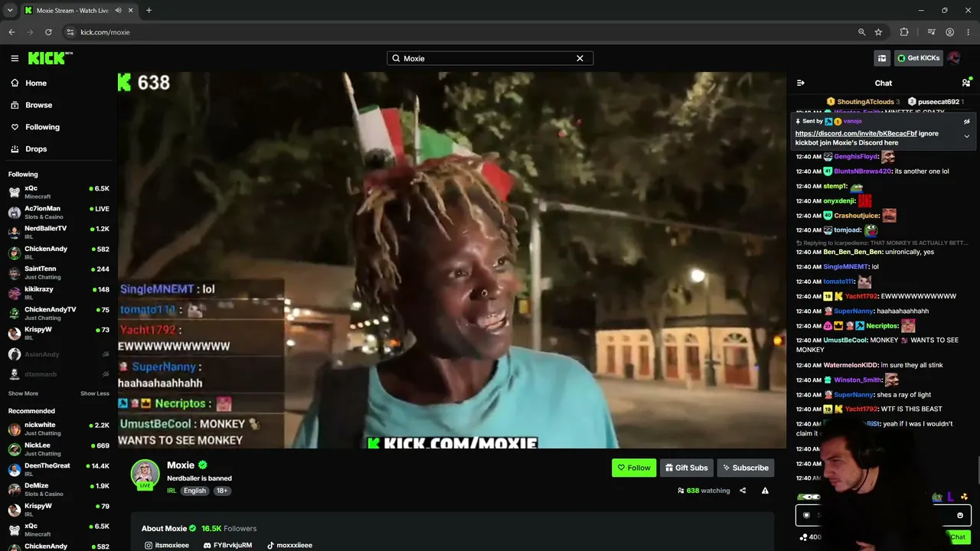980x551 pixels.
Task: Open the SaintTenn channel
Action: point(58,273)
